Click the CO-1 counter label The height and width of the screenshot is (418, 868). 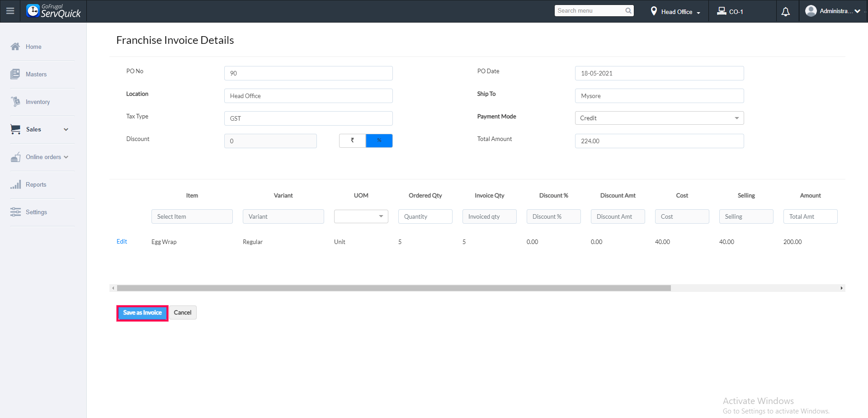tap(736, 12)
